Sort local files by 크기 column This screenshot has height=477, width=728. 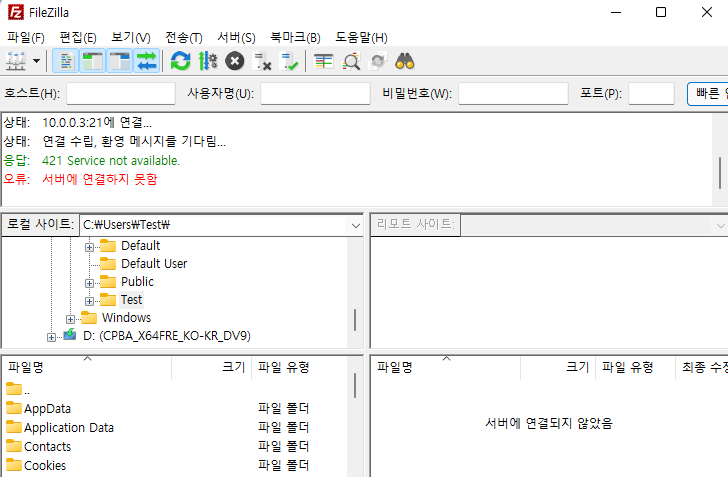212,367
